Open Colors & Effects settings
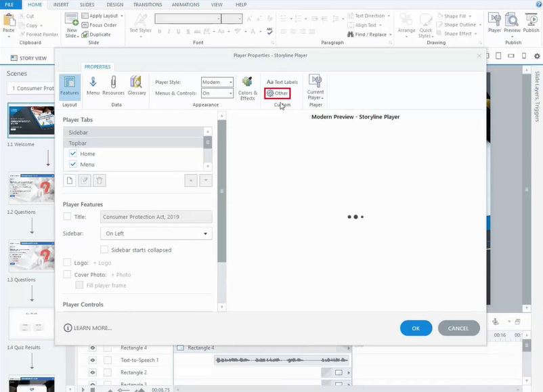This screenshot has width=543, height=392. (x=248, y=89)
